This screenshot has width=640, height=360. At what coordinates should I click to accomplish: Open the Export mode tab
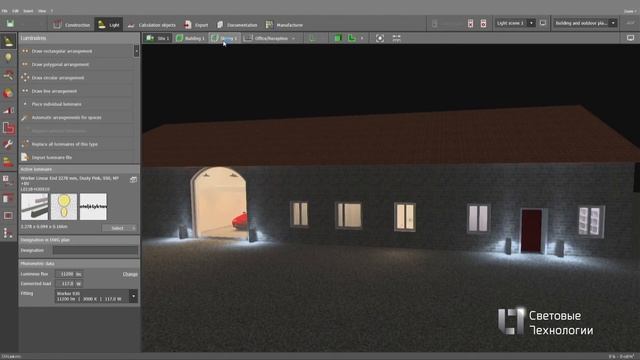196,25
